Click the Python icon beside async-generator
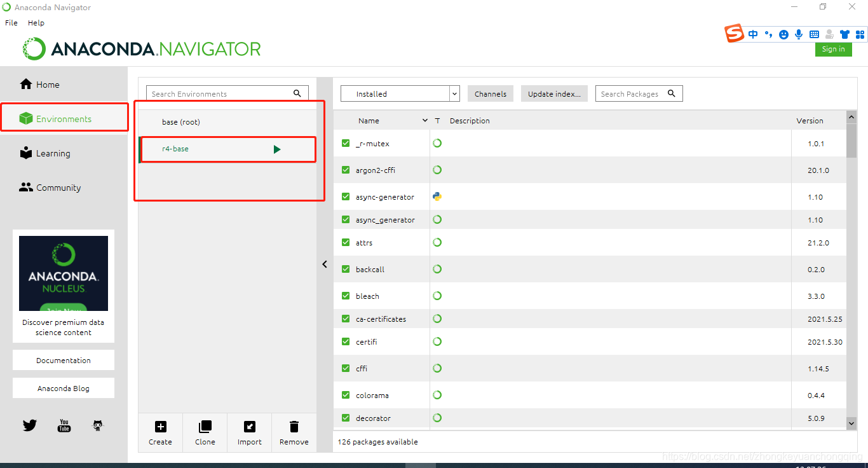The image size is (868, 468). [437, 196]
